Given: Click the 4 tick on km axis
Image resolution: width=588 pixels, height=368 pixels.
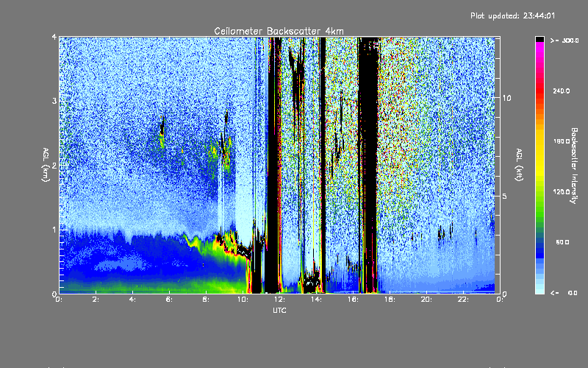Looking at the screenshot, I should [x=54, y=37].
